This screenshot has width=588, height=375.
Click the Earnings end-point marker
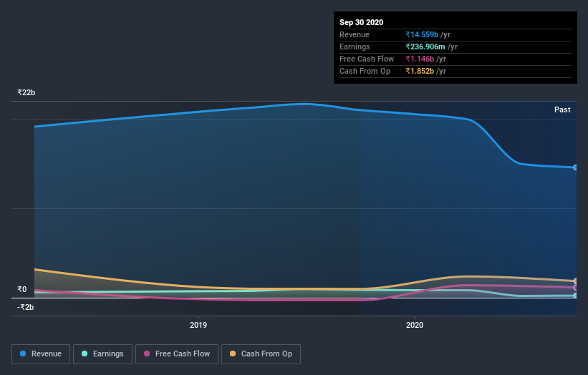575,296
